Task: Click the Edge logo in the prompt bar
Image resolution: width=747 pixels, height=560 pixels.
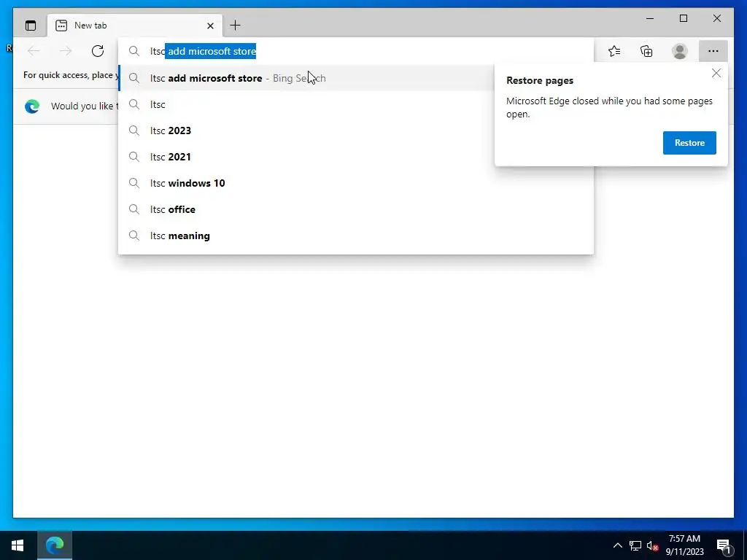Action: point(32,106)
